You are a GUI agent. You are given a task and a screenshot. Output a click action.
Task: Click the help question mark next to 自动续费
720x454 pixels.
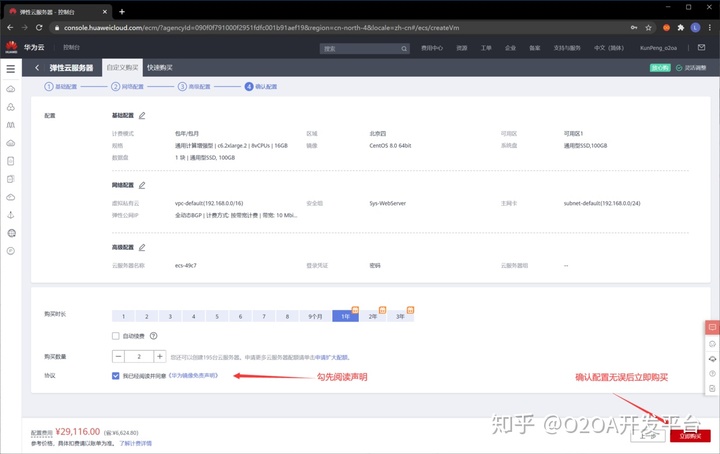(x=153, y=336)
